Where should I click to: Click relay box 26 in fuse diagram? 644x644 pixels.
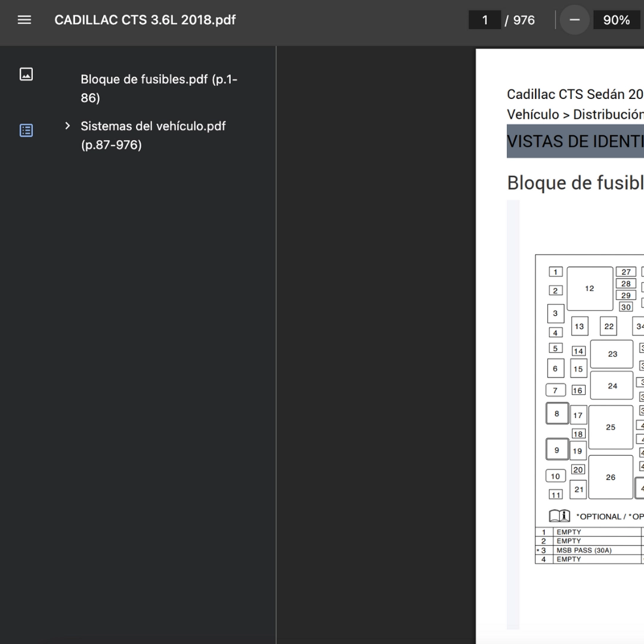[x=611, y=477]
